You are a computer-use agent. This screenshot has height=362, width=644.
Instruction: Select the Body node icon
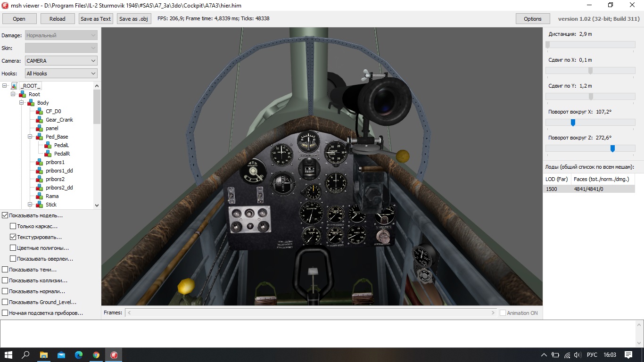pyautogui.click(x=31, y=103)
